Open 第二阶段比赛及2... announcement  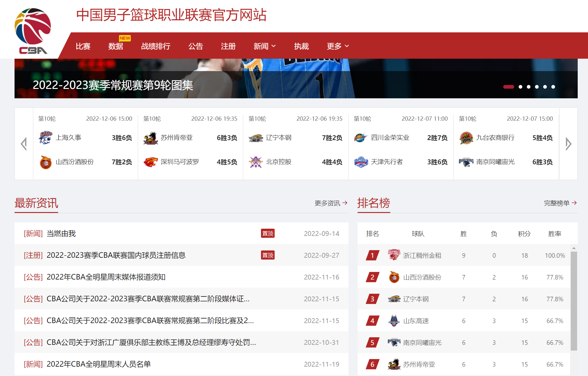150,321
